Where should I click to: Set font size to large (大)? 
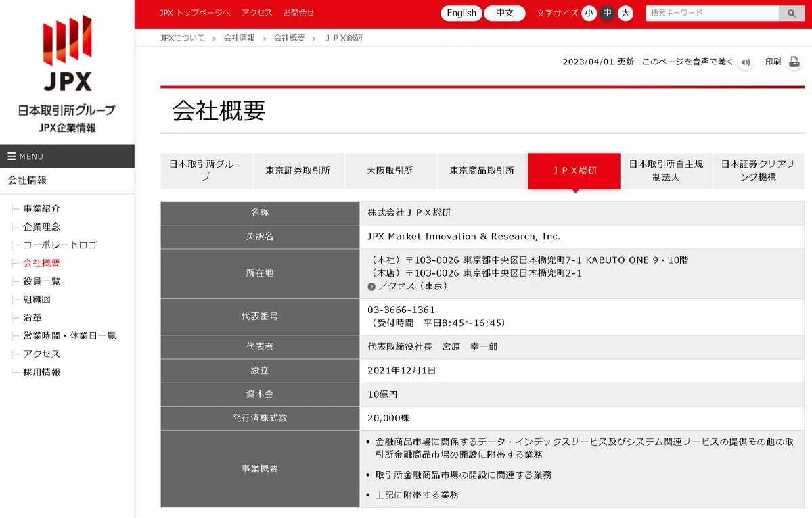point(626,13)
